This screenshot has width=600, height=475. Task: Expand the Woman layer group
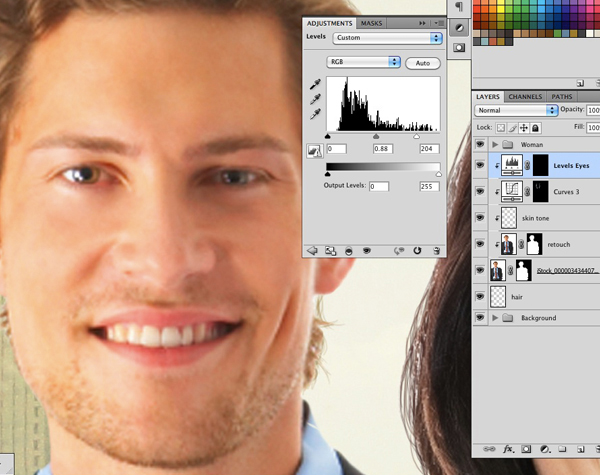[x=495, y=145]
